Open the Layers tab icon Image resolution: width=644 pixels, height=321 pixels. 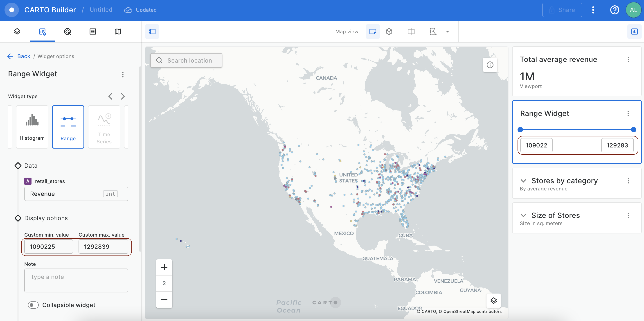pyautogui.click(x=17, y=32)
